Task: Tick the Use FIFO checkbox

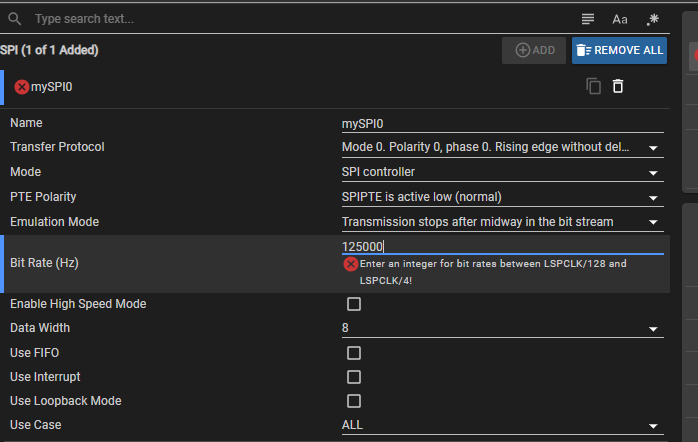Action: (x=353, y=353)
